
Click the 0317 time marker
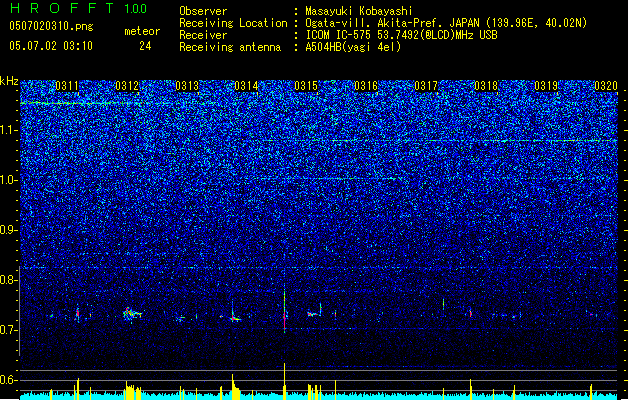pos(426,86)
